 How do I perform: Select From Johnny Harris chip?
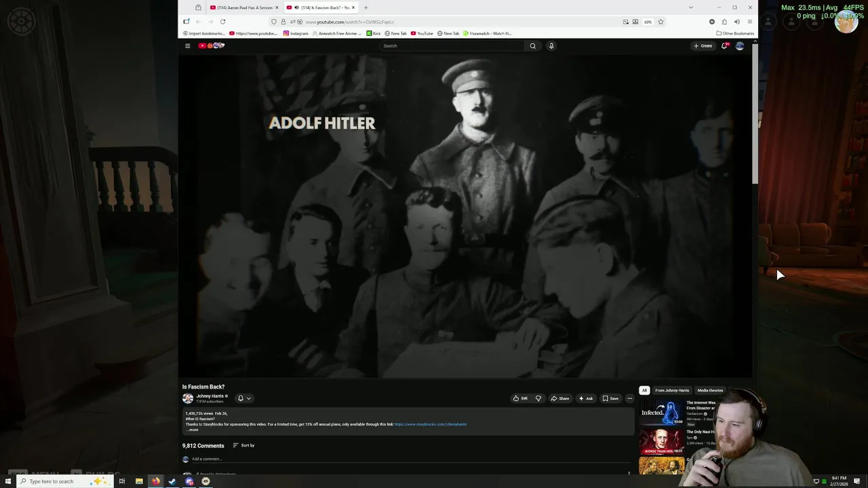coord(672,390)
